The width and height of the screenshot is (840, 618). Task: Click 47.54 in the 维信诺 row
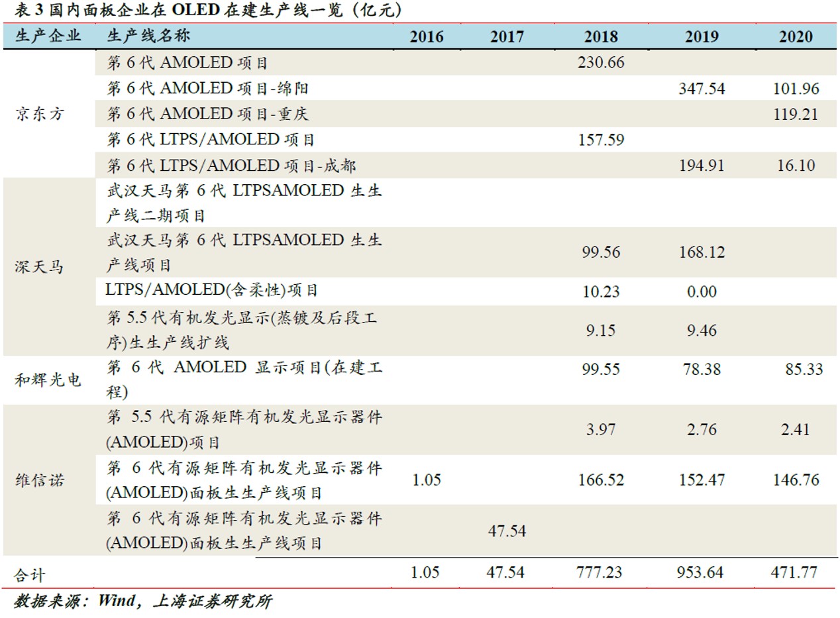[507, 531]
